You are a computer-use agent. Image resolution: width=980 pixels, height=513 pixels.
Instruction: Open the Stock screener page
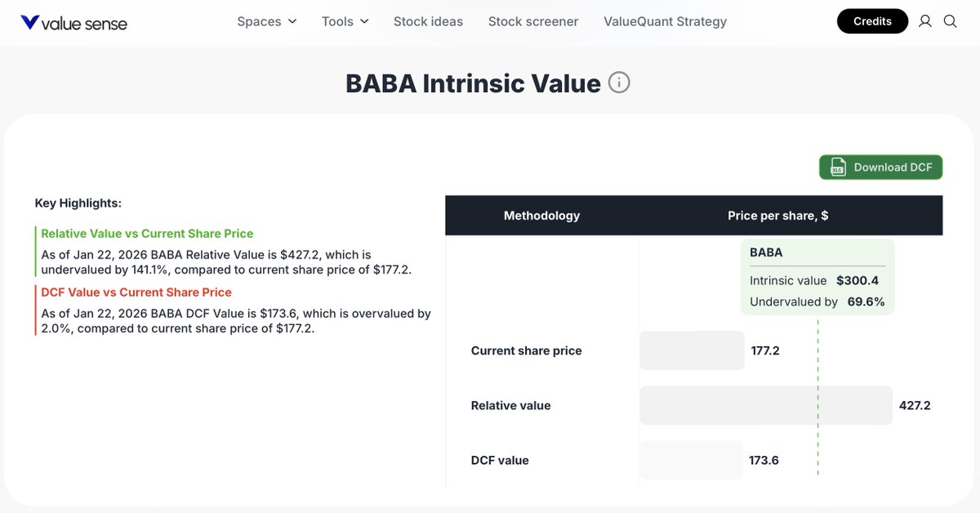(x=532, y=21)
